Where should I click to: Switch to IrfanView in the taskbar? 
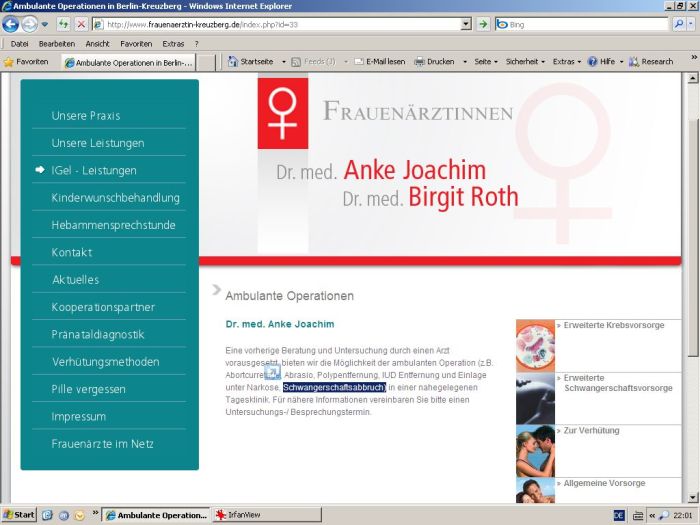point(267,515)
